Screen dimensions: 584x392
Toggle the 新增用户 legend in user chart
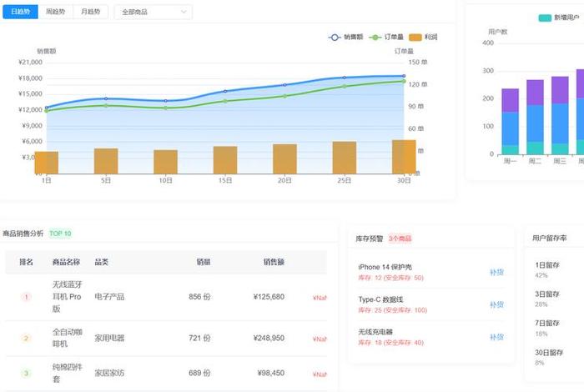click(559, 18)
